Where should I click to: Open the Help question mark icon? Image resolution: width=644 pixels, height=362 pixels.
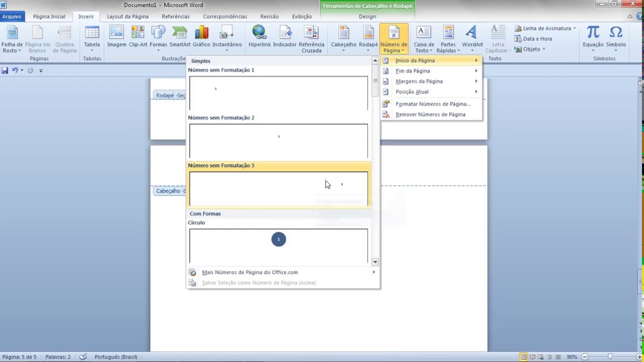click(x=639, y=17)
